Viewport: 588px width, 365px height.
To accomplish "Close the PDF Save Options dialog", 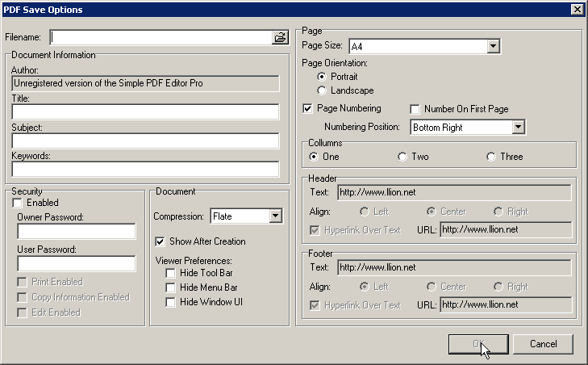I will point(578,10).
